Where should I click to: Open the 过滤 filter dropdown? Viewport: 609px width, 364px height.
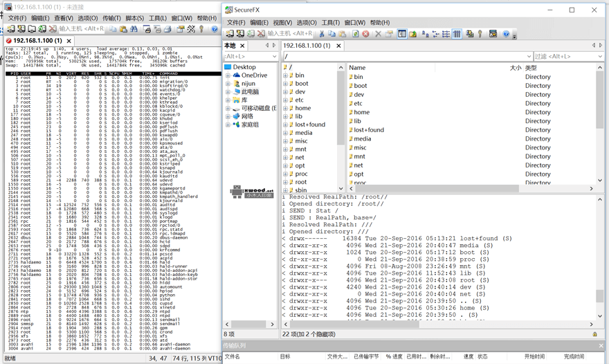600,56
